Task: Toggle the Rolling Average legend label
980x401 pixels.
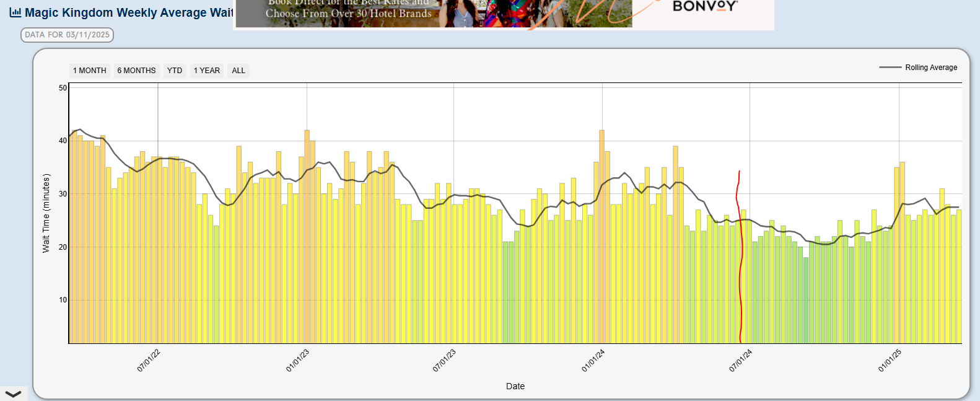Action: (930, 68)
